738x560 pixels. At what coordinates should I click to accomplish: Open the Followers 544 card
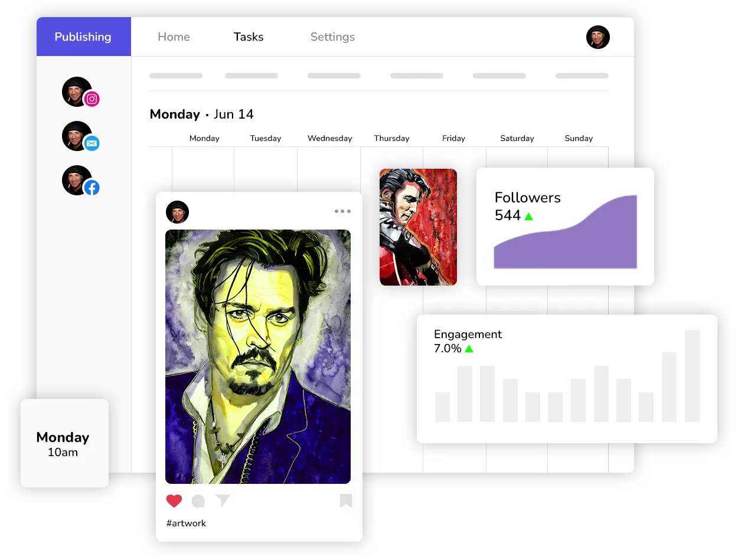pyautogui.click(x=565, y=227)
